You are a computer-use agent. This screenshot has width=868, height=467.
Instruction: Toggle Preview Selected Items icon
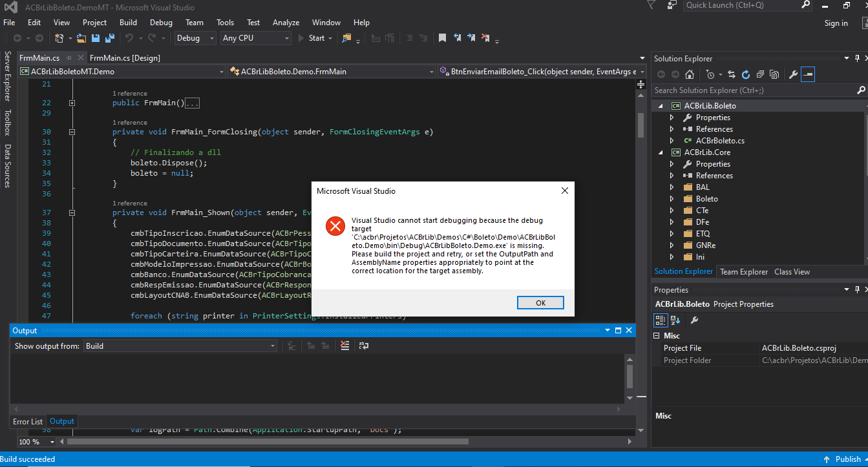(x=808, y=74)
